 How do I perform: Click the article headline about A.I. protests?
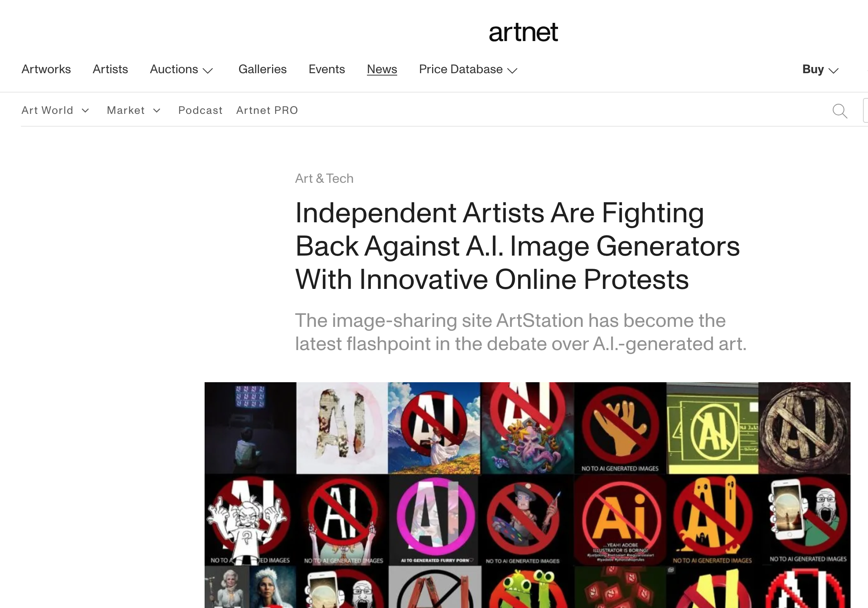click(517, 246)
